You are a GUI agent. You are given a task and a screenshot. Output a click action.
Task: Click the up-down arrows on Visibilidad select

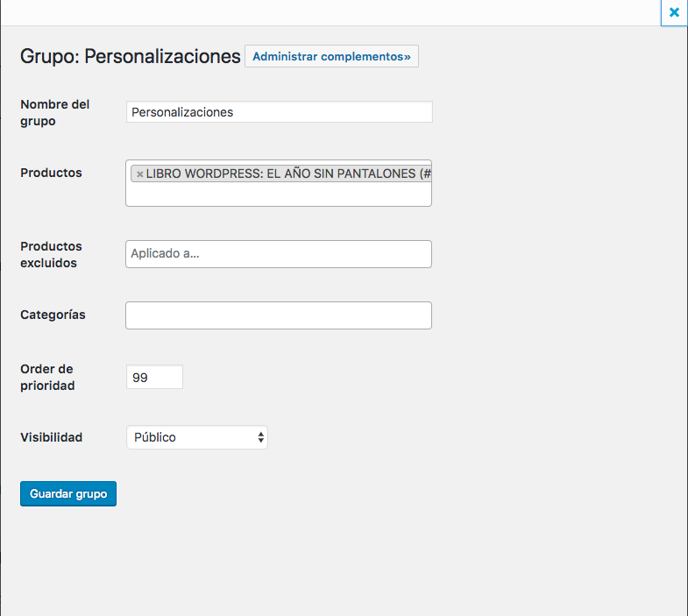[260, 437]
